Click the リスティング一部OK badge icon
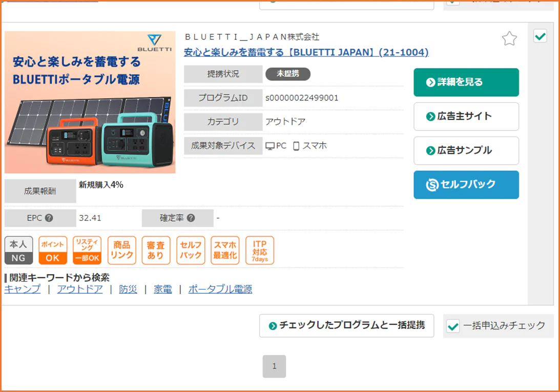This screenshot has width=560, height=392. (x=87, y=250)
